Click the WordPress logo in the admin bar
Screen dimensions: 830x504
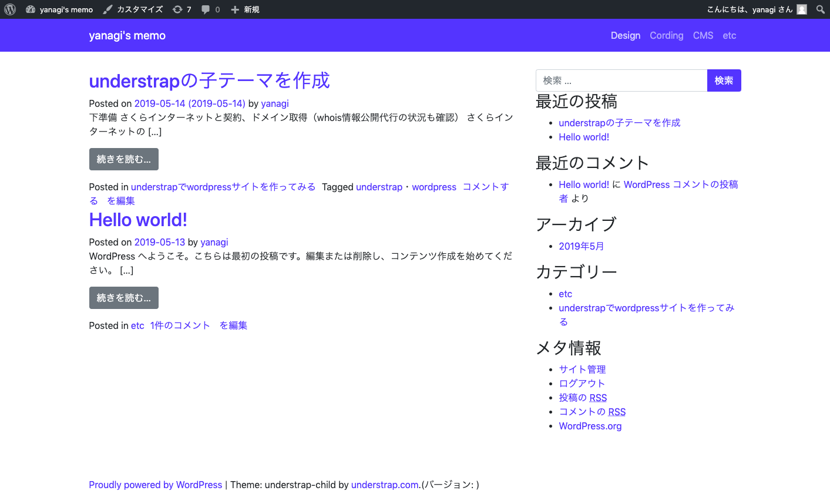9,9
